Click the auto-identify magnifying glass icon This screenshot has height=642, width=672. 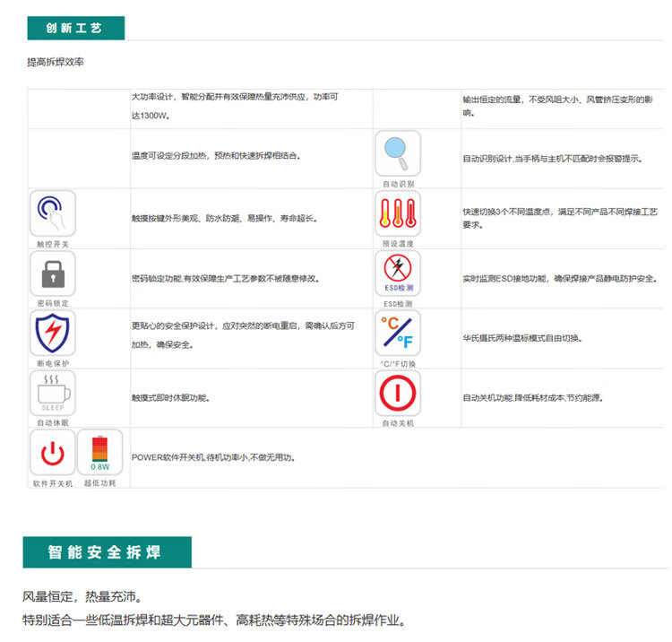pos(397,152)
